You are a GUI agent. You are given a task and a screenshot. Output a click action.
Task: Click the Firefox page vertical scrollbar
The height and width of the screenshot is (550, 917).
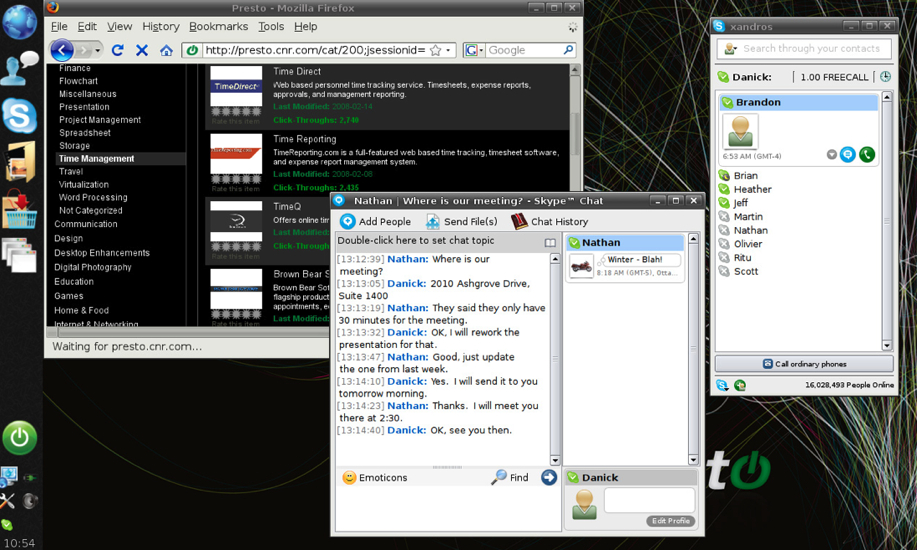575,132
